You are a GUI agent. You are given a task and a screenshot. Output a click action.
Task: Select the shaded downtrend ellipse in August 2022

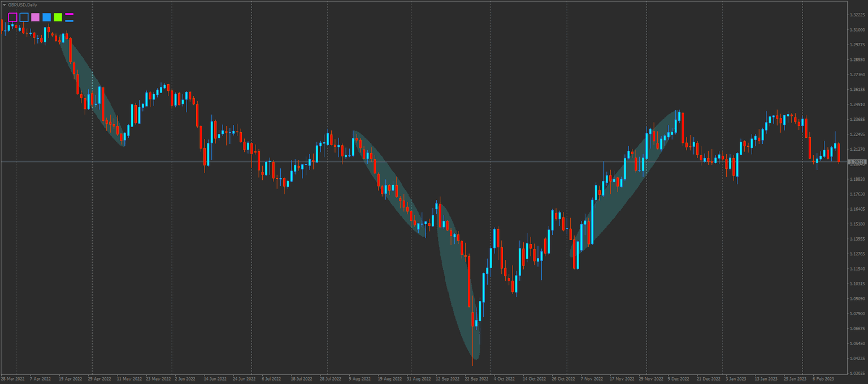pos(390,184)
